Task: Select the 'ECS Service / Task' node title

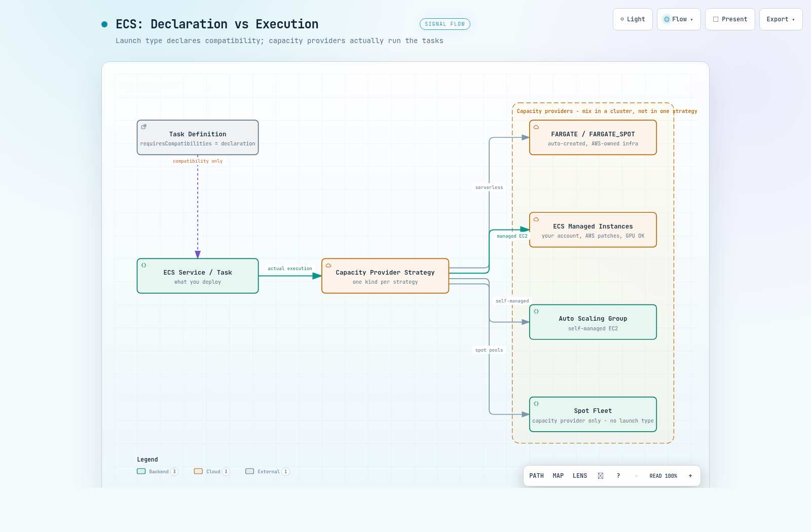Action: point(198,273)
